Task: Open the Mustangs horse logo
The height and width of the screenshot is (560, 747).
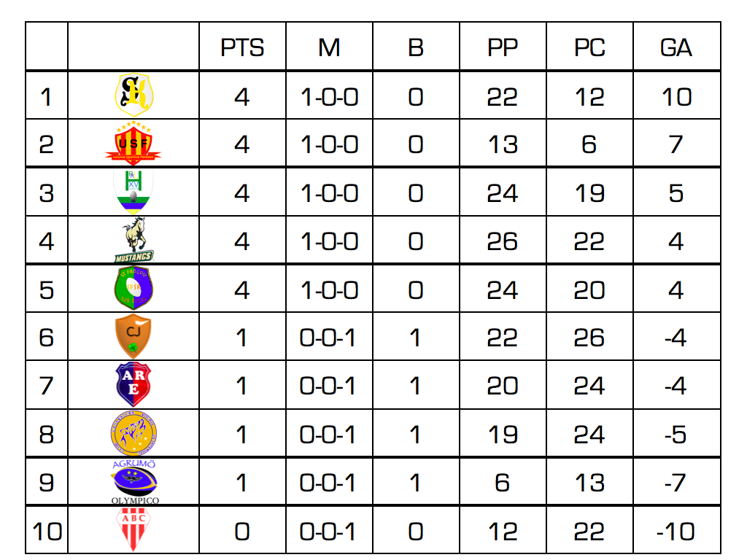Action: (x=134, y=240)
